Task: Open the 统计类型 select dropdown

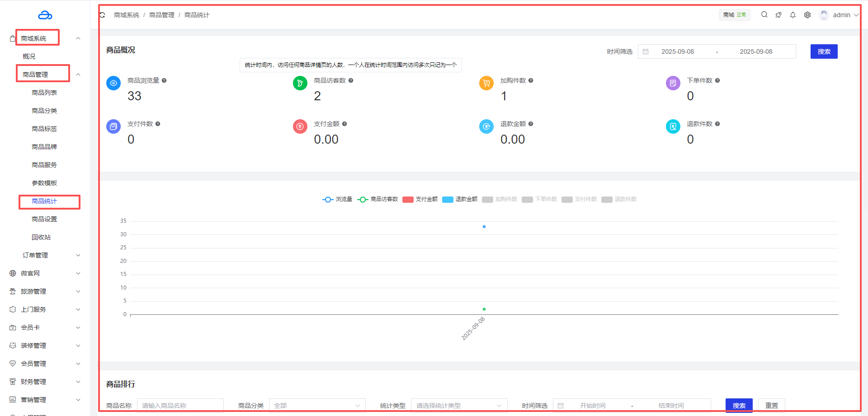Action: (x=459, y=406)
